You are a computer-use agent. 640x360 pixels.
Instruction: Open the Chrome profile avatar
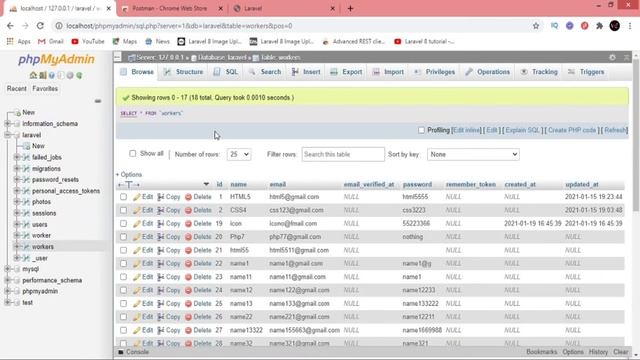coord(615,26)
